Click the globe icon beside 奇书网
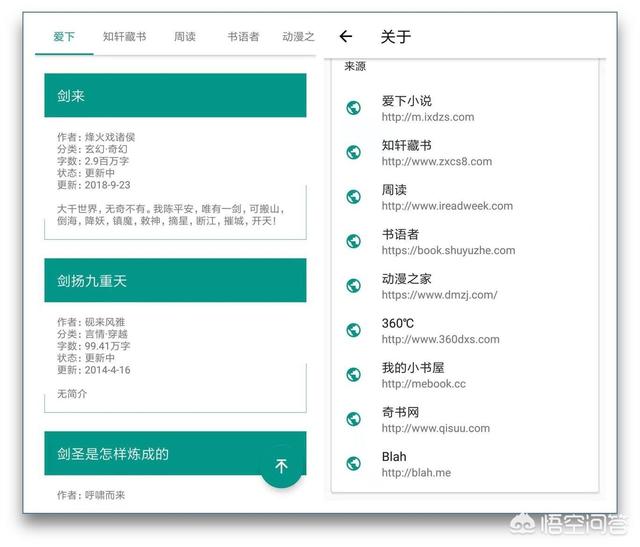The image size is (640, 547). (353, 419)
